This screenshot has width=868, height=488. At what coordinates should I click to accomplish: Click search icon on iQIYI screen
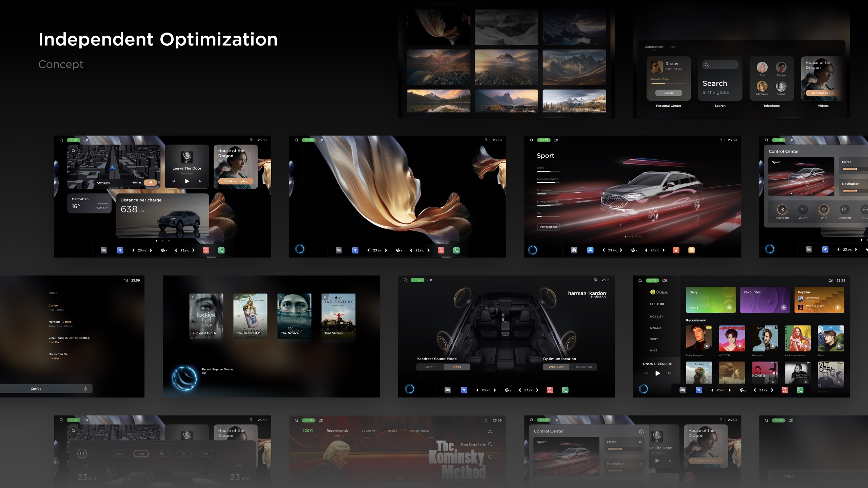click(x=490, y=444)
